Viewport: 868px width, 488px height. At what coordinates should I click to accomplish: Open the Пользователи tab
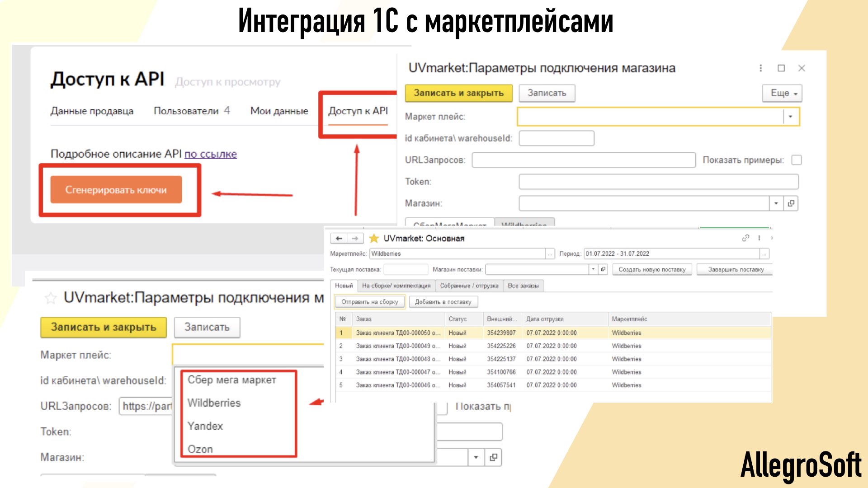(x=192, y=111)
